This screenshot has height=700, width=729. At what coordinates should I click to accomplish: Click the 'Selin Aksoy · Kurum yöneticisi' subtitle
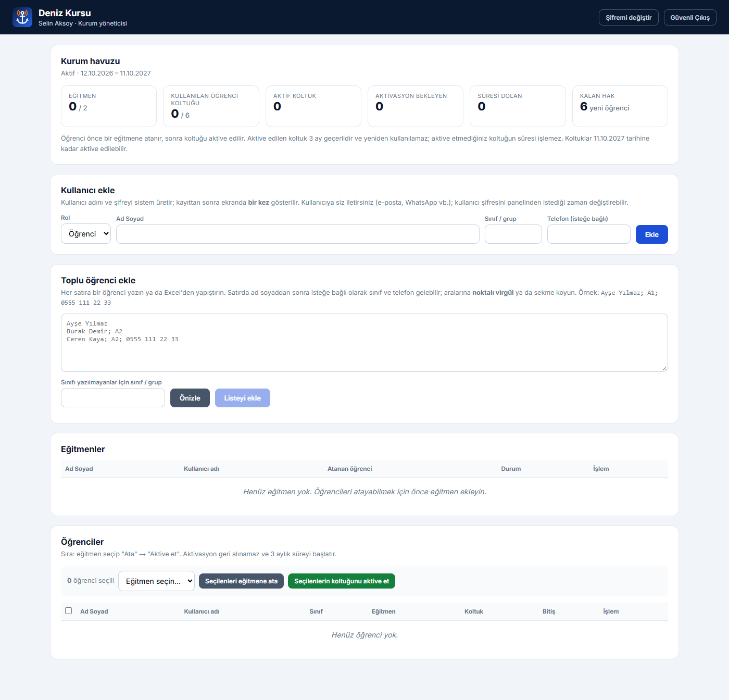tap(83, 23)
